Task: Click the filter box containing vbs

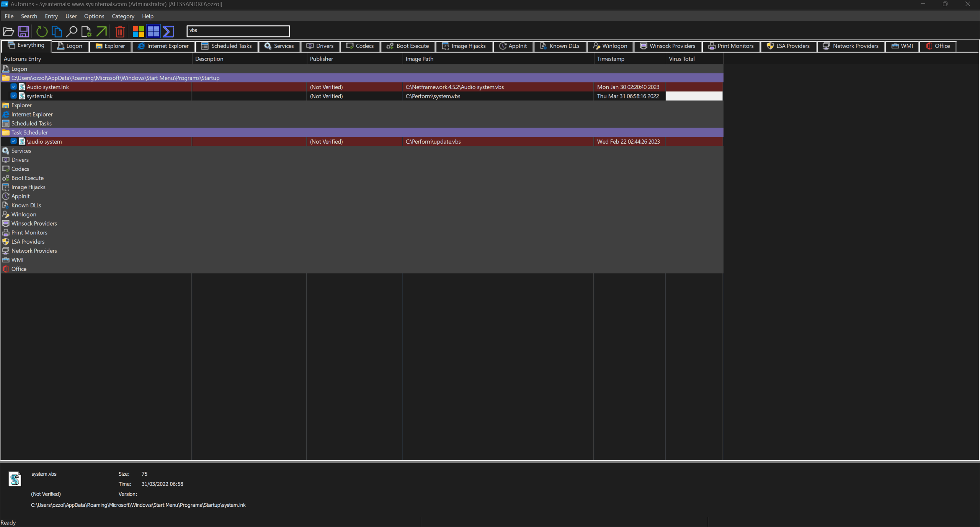Action: [x=238, y=31]
